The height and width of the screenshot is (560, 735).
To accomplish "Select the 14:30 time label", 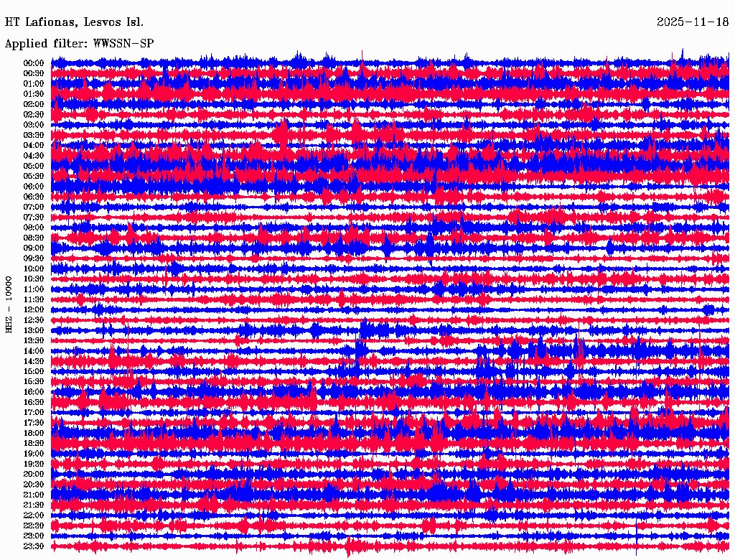I will (33, 361).
